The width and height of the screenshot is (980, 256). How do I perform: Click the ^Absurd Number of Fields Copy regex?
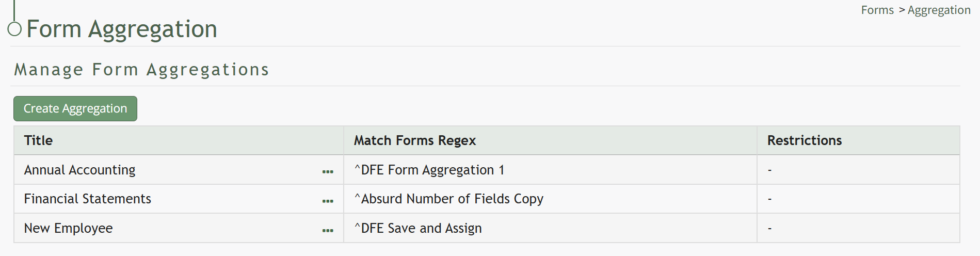pos(449,199)
